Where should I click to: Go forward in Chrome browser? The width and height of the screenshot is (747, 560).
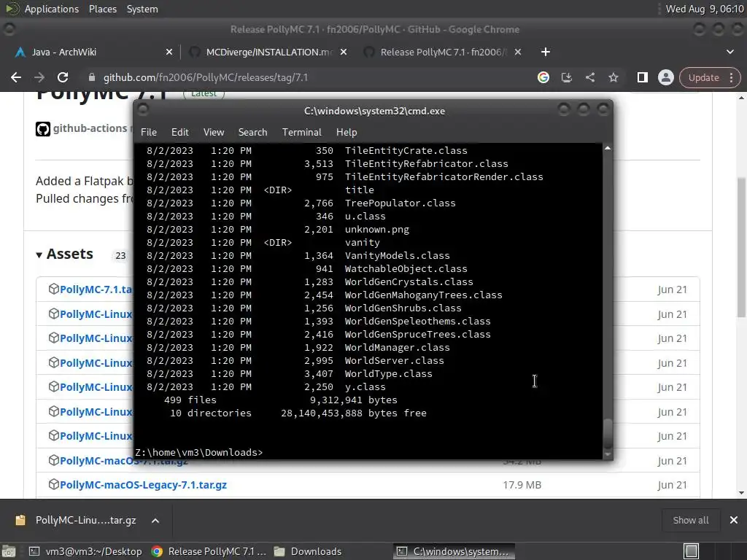click(x=39, y=77)
